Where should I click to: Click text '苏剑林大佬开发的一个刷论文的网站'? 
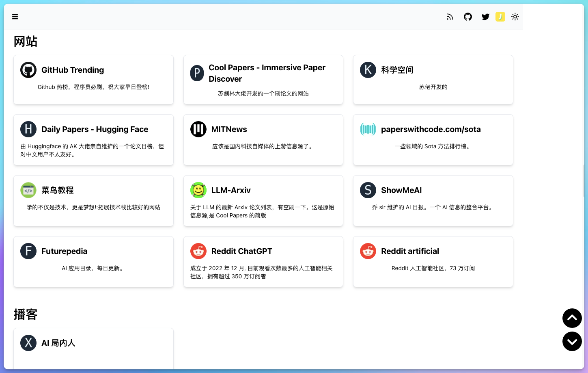pos(263,93)
